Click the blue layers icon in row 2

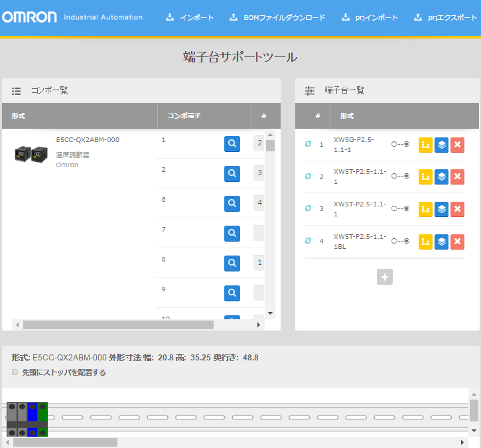pyautogui.click(x=441, y=177)
